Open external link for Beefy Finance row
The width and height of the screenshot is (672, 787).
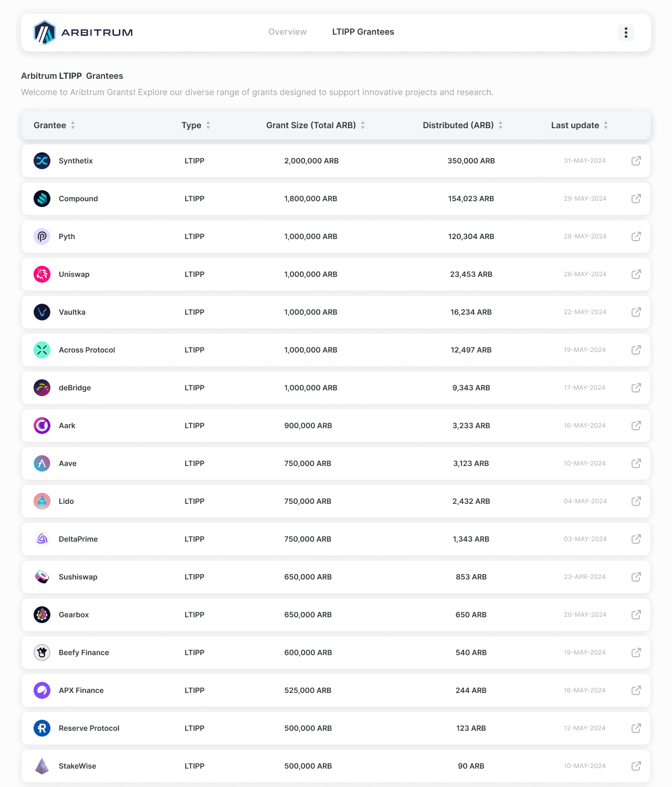(x=636, y=653)
